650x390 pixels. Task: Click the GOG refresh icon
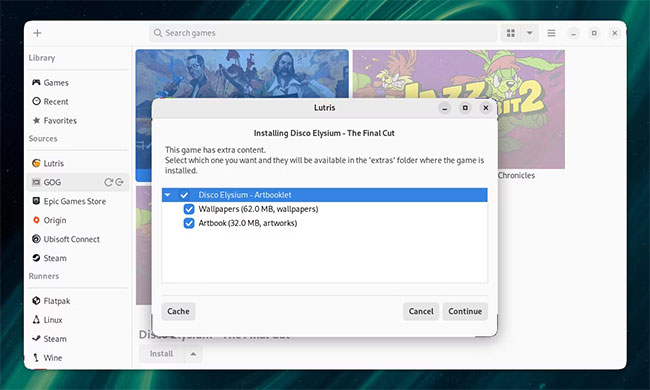pyautogui.click(x=108, y=182)
